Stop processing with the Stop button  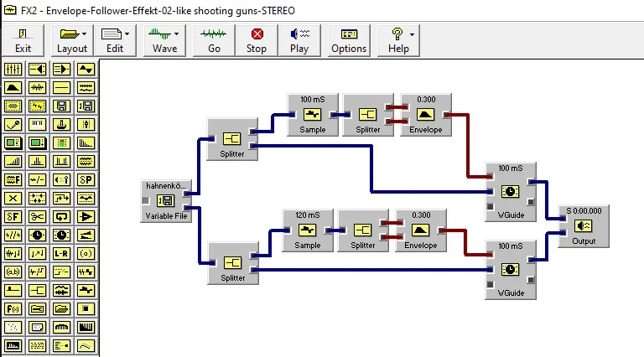tap(257, 40)
